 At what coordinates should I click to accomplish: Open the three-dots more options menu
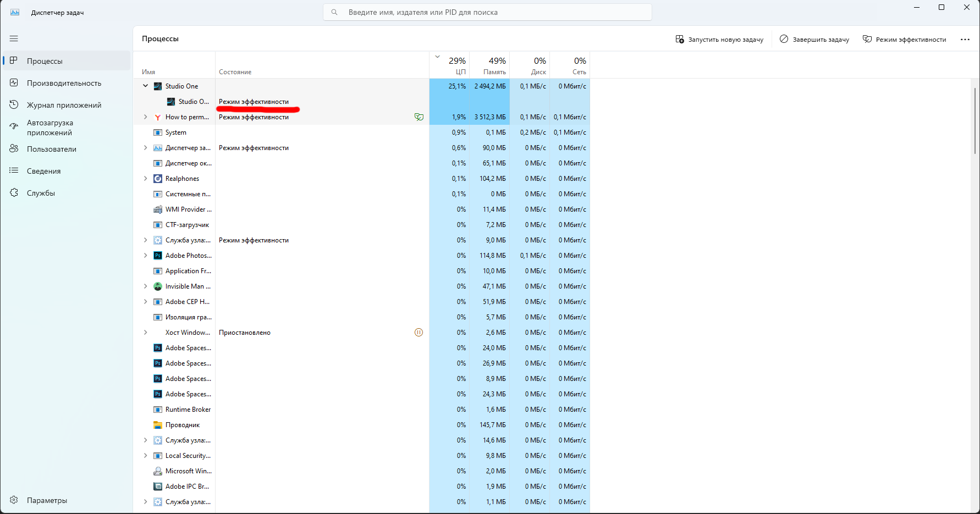click(965, 40)
